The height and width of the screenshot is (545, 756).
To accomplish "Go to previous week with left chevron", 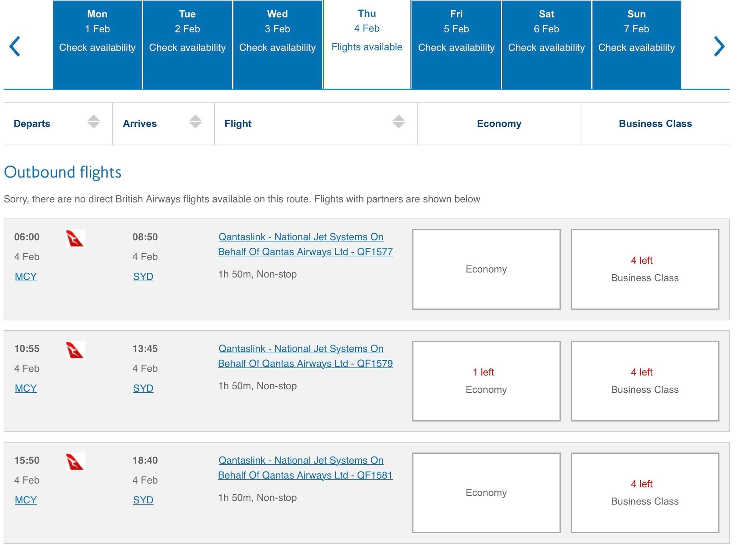I will [x=15, y=46].
